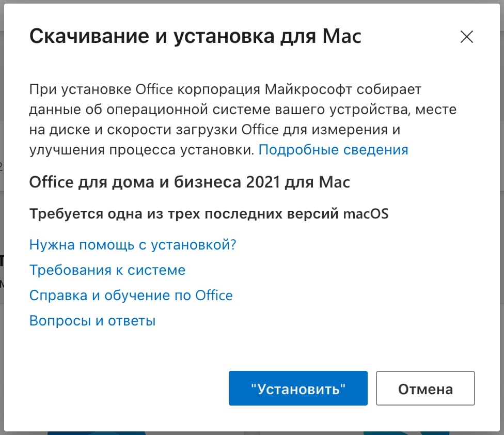The image size is (504, 435).
Task: Close the download and install dialog
Action: (466, 37)
